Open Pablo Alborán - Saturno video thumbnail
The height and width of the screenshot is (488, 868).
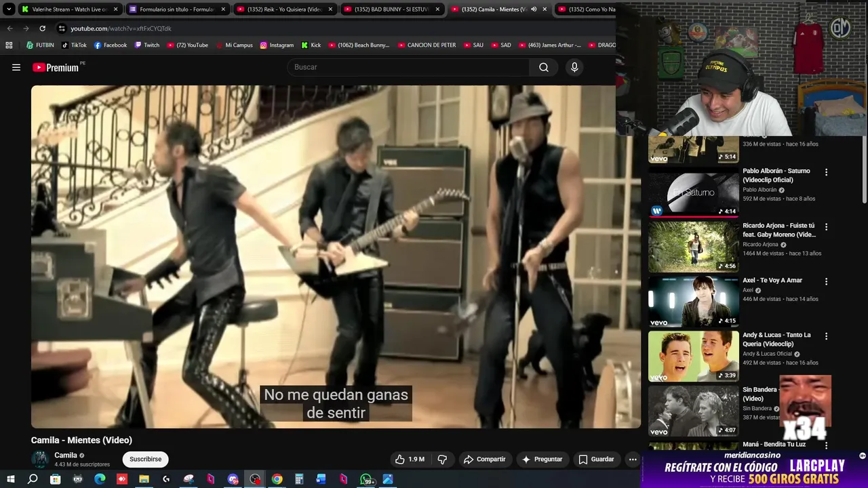coord(693,194)
